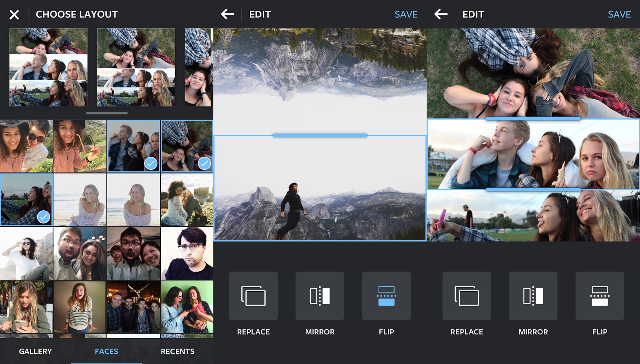Select photo of two women holding small dog
Screen dimensions: 640x364
click(x=187, y=307)
